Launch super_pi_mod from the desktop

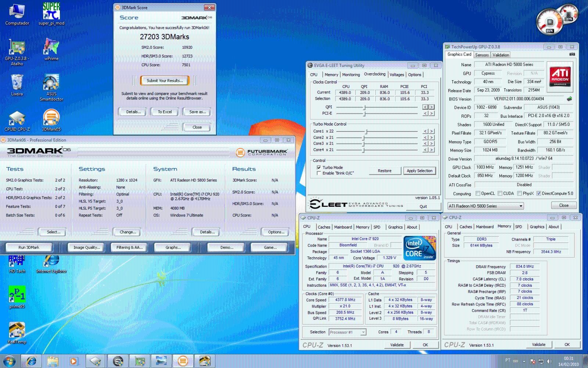click(x=51, y=15)
